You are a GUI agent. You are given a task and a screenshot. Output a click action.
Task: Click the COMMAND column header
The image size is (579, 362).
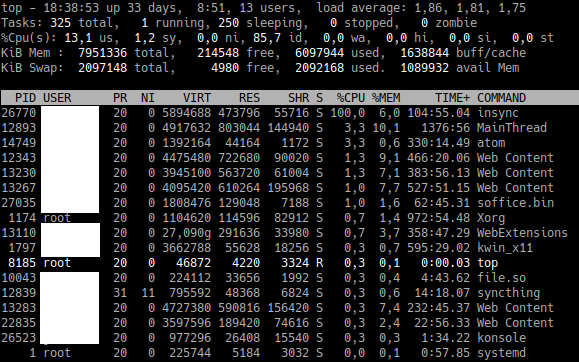click(501, 98)
